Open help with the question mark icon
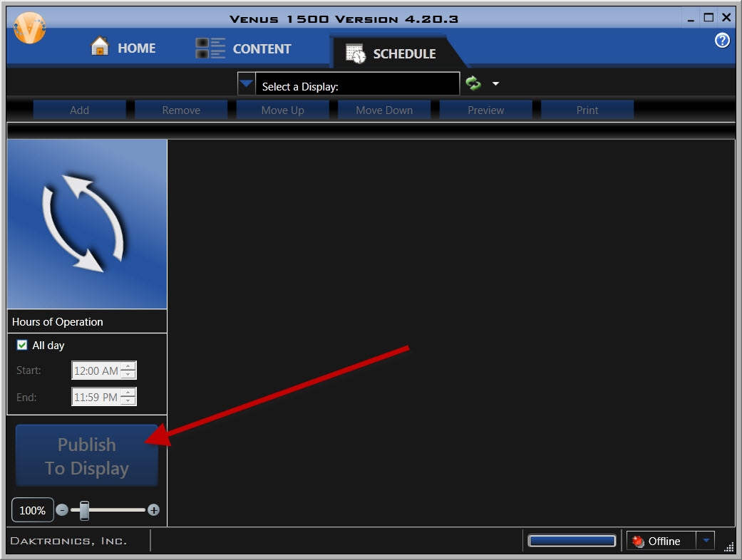Image resolution: width=742 pixels, height=560 pixels. [722, 41]
